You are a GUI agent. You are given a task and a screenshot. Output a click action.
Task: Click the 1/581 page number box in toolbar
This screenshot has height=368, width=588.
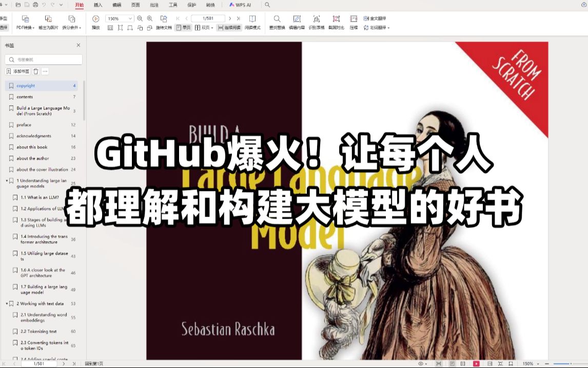(x=208, y=18)
